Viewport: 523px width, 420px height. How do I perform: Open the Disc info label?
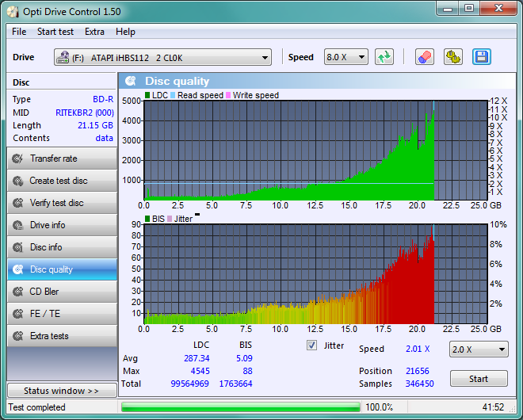tap(46, 247)
